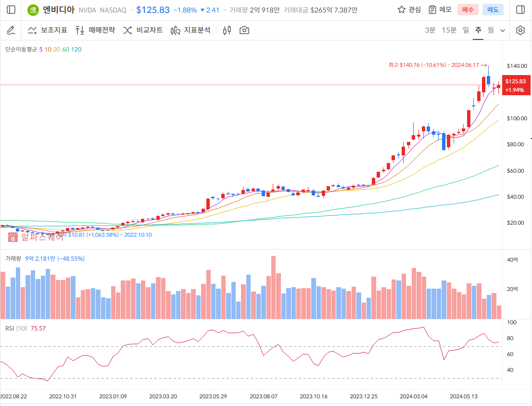
Task: Toggle the right sidebar panel icon
Action: 520,10
